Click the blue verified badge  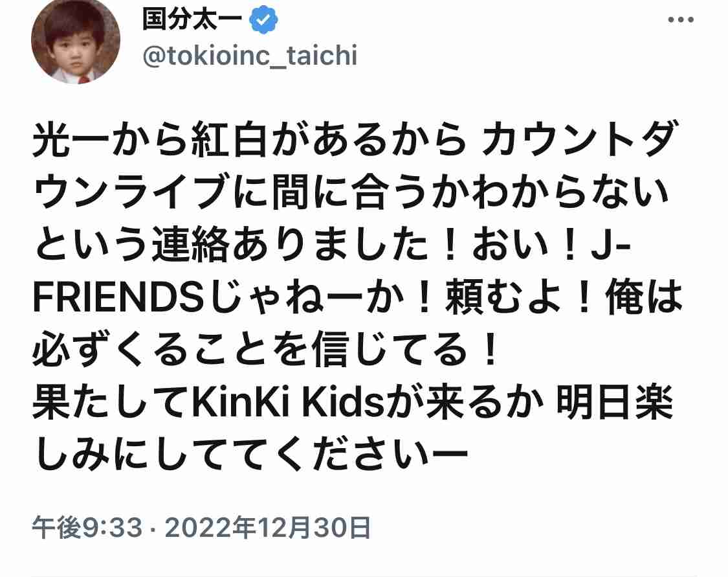[x=264, y=19]
